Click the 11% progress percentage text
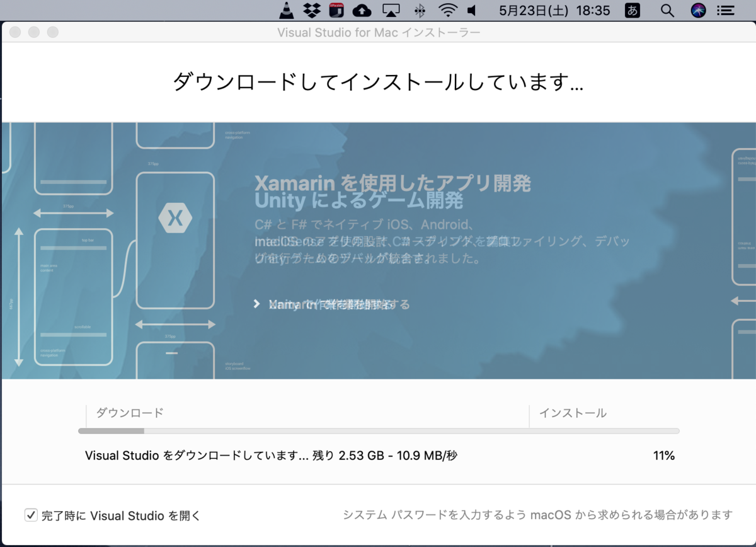Image resolution: width=756 pixels, height=547 pixels. [x=664, y=455]
